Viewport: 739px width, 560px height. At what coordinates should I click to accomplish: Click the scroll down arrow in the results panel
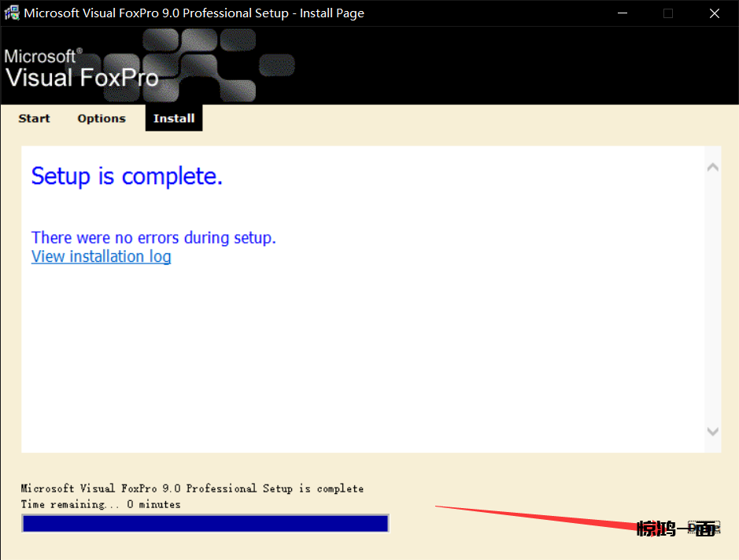[x=713, y=431]
